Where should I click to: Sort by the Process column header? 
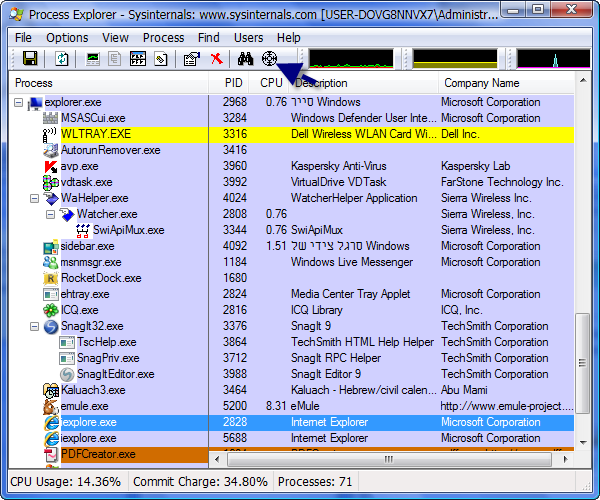(x=109, y=83)
